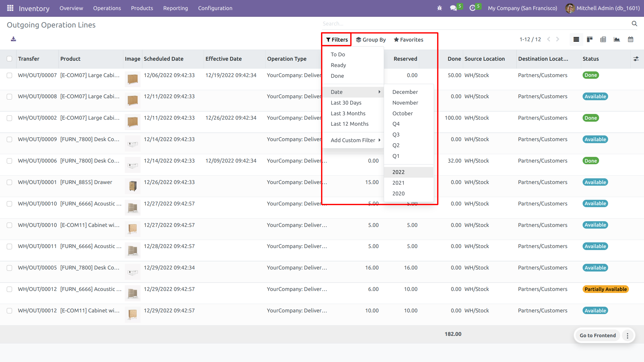644x362 pixels.
Task: Select the 2021 year filter
Action: [x=398, y=183]
